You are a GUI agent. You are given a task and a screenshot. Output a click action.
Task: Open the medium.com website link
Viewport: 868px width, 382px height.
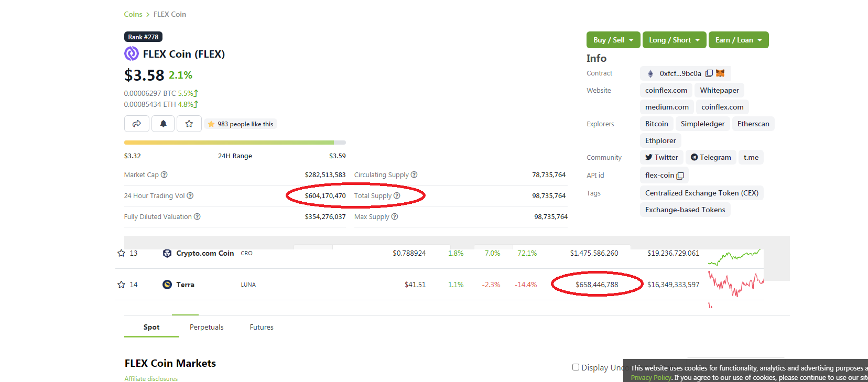667,107
